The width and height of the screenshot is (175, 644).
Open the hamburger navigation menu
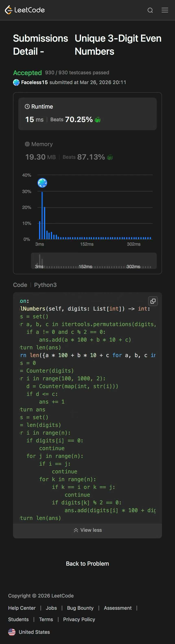click(165, 10)
